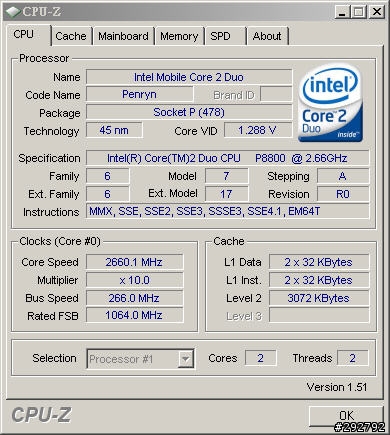Click the OK button
The height and width of the screenshot is (435, 390).
tap(347, 416)
